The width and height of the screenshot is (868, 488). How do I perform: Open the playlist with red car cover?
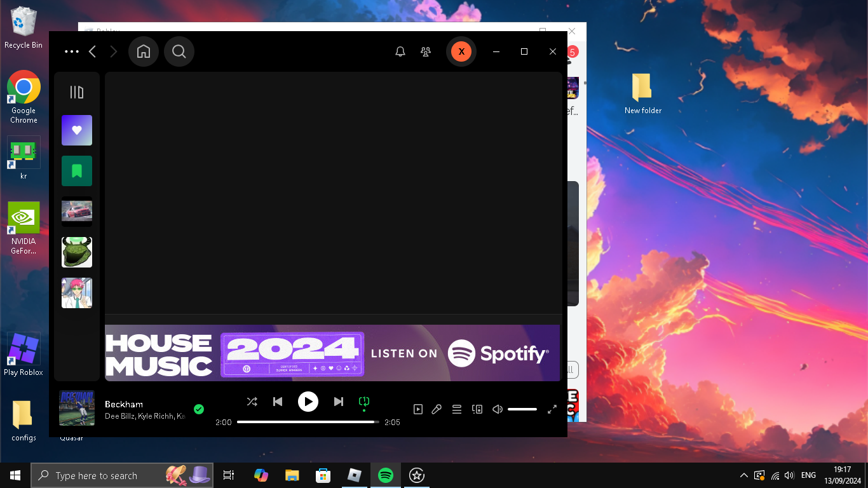(77, 212)
